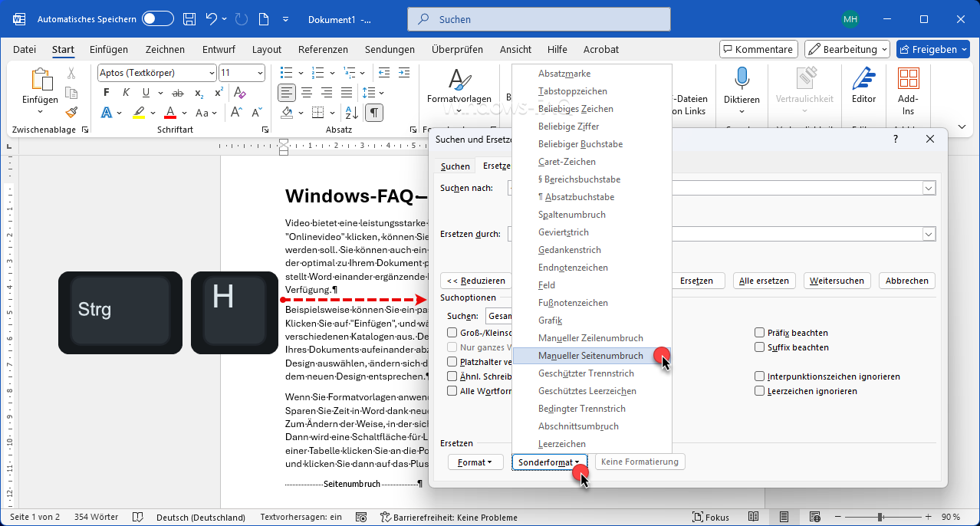Viewport: 980px width, 526px height.
Task: Select Manueller Seitenumbruch from the list
Action: point(590,356)
